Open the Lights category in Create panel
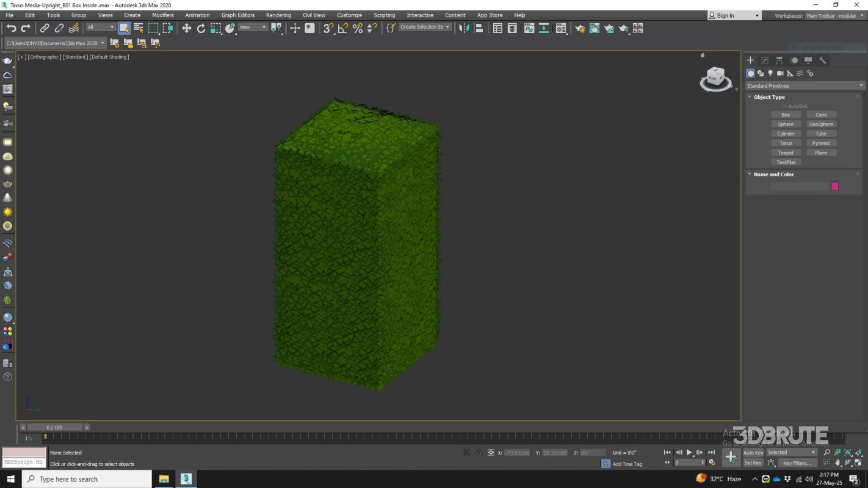The height and width of the screenshot is (488, 868). point(770,73)
